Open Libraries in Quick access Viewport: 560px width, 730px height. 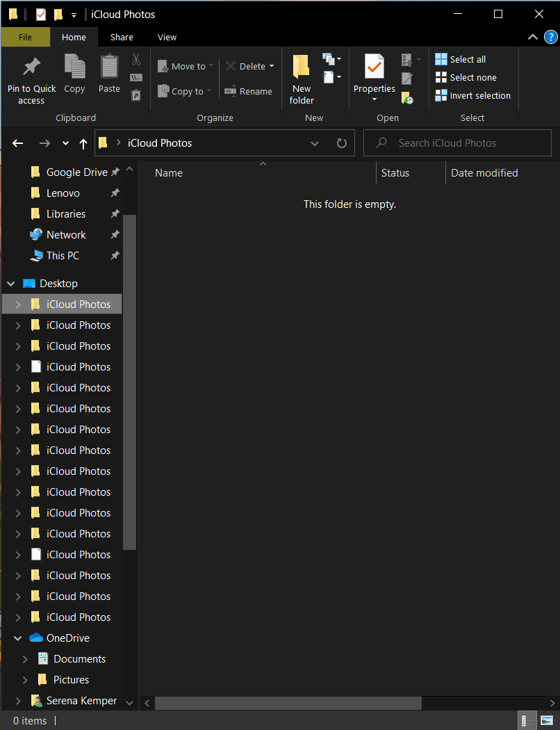(x=66, y=213)
